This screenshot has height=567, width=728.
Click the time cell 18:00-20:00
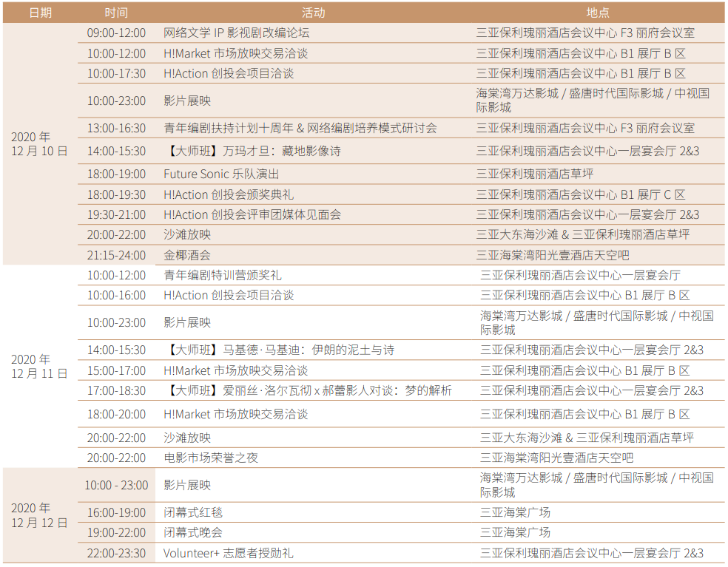tap(117, 414)
